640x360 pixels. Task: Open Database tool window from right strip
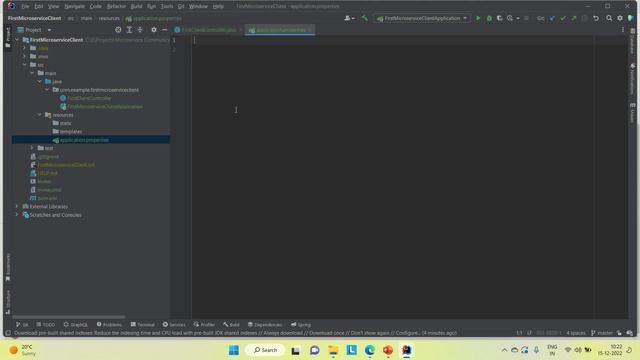(x=632, y=41)
